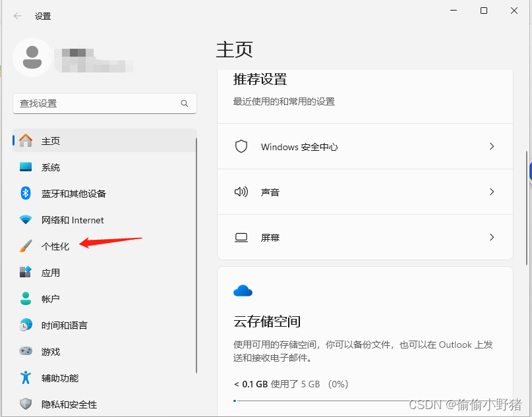Image resolution: width=532 pixels, height=417 pixels.
Task: Select 辅助功能 in the sidebar
Action: pos(105,377)
